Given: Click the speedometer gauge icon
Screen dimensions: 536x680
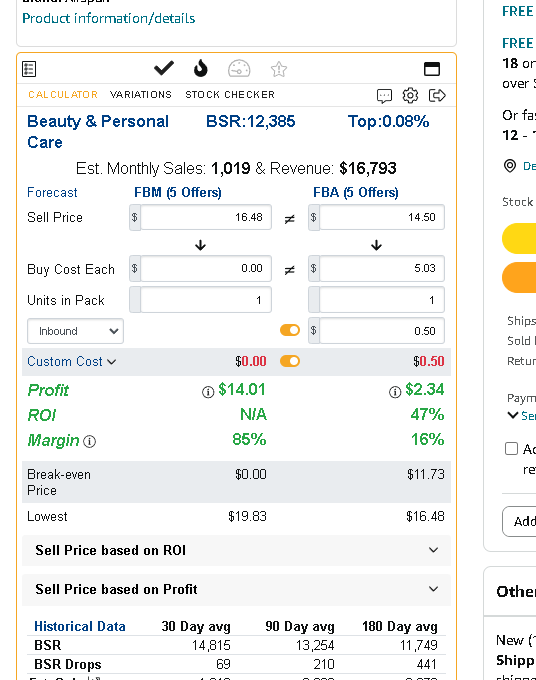Looking at the screenshot, I should pyautogui.click(x=239, y=69).
